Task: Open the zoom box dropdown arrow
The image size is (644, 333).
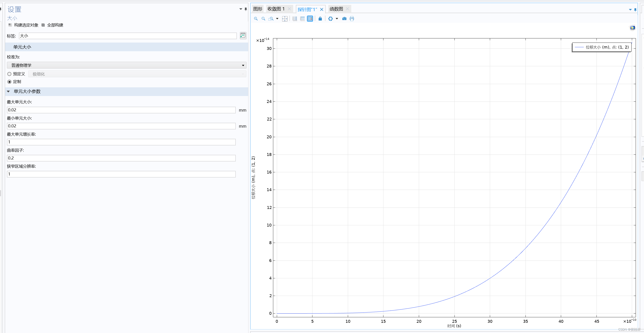Action: (x=277, y=19)
